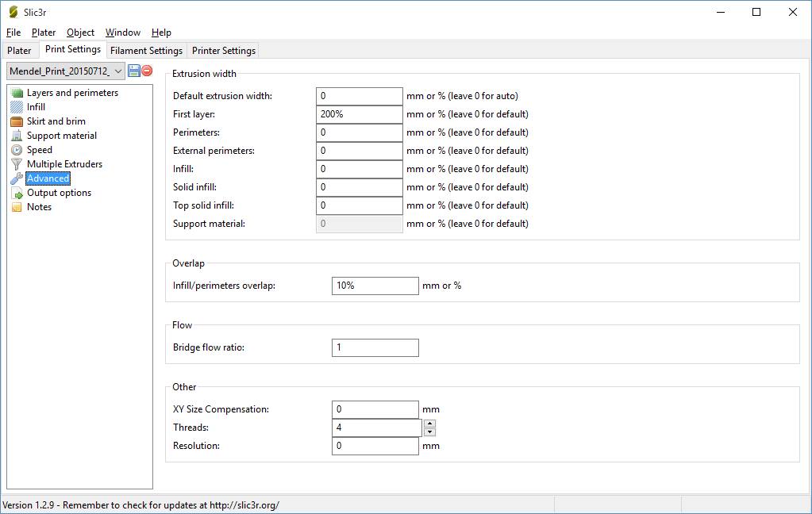Decrease Threads value with down arrow
Screen dimensions: 812x514
pyautogui.click(x=429, y=432)
